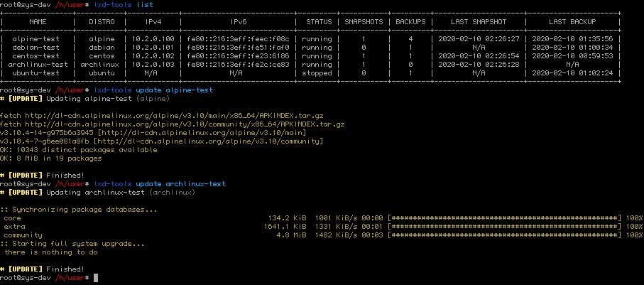644x285 pixels.
Task: Click the core download progress bar
Action: pos(504,218)
